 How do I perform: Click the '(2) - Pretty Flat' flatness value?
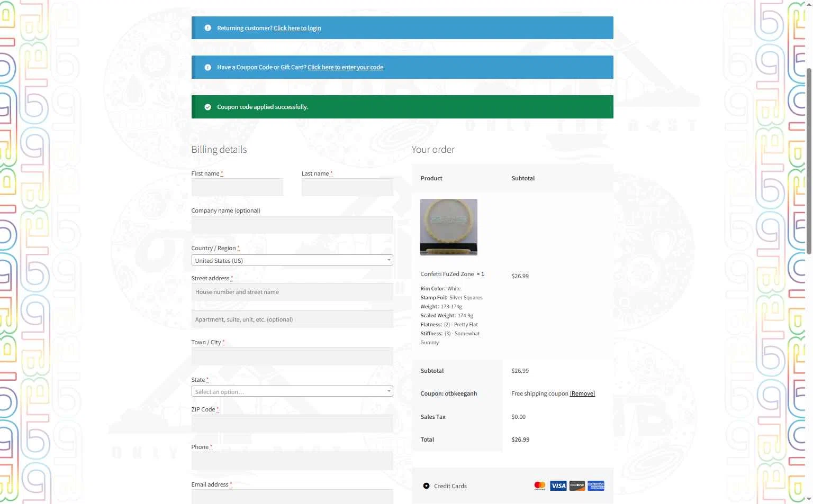tap(461, 325)
